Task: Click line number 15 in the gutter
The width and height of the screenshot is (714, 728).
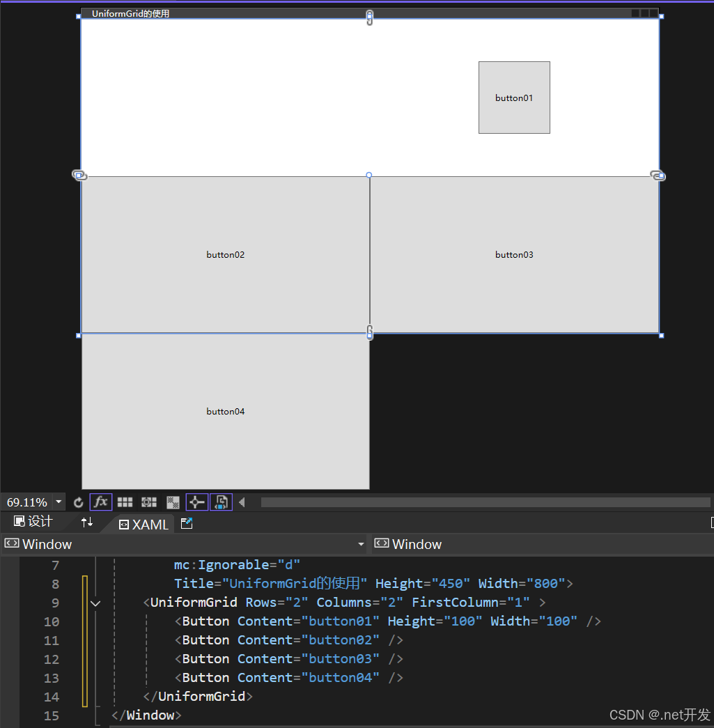Action: click(52, 716)
